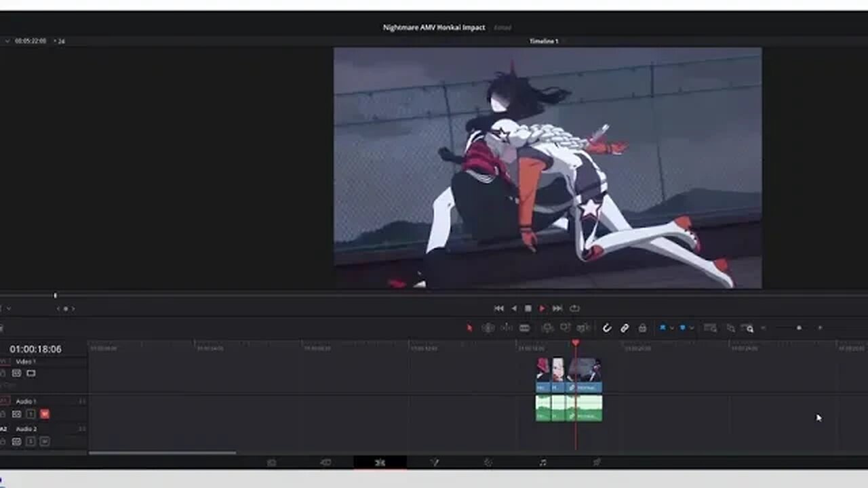The image size is (868, 488).
Task: Select the first video clip thumbnail
Action: coord(542,370)
